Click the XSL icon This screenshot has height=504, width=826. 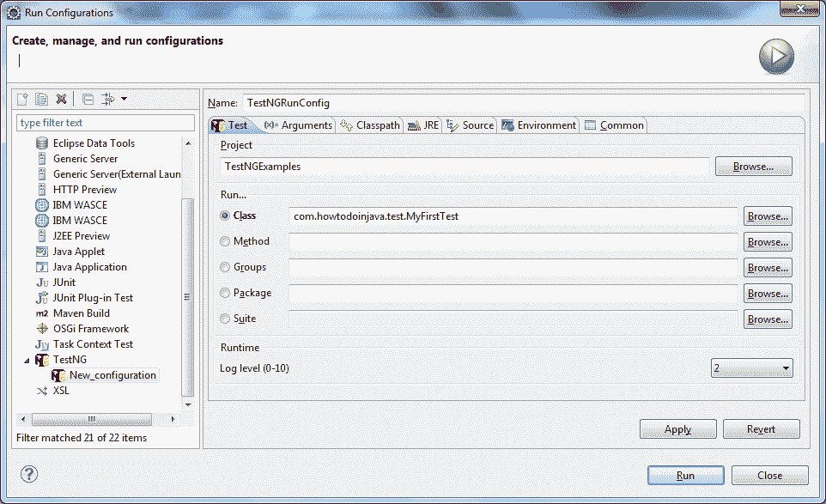[42, 391]
